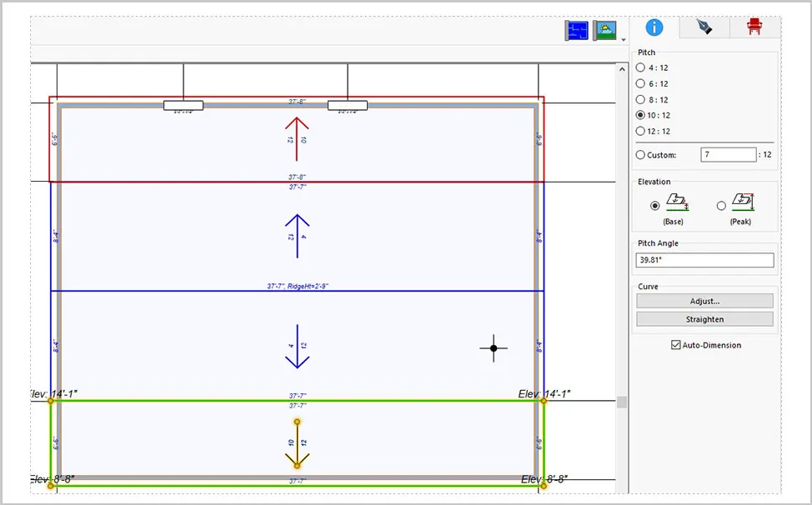Open the blue info properties tab
The height and width of the screenshot is (505, 812).
click(x=654, y=27)
